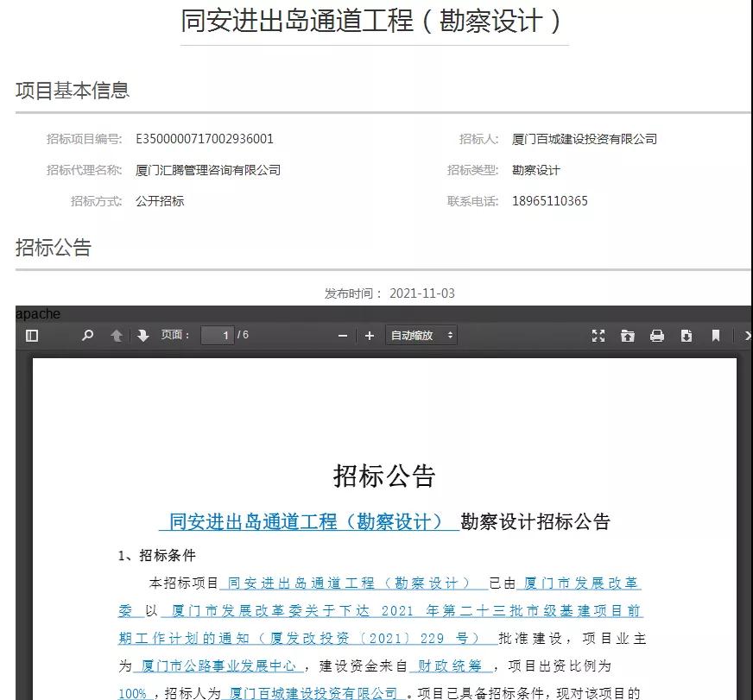Image resolution: width=753 pixels, height=700 pixels.
Task: Click the publish date 2021-11-03
Action: 422,293
